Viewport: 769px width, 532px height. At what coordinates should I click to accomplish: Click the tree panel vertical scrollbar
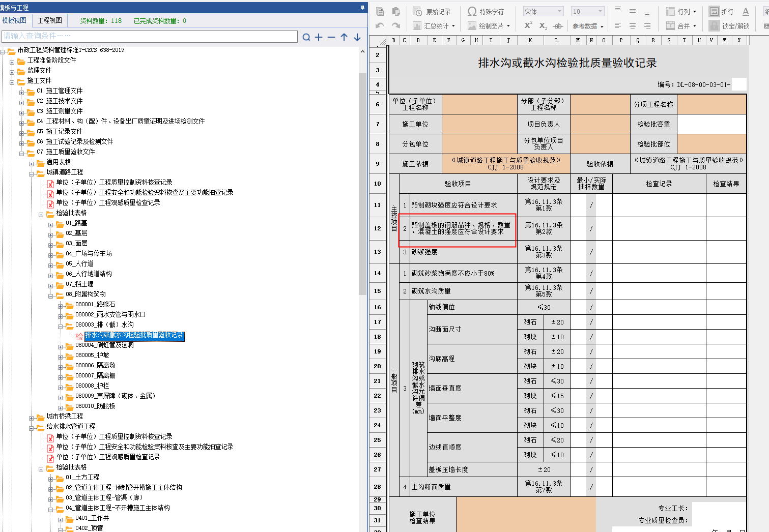coord(362,183)
